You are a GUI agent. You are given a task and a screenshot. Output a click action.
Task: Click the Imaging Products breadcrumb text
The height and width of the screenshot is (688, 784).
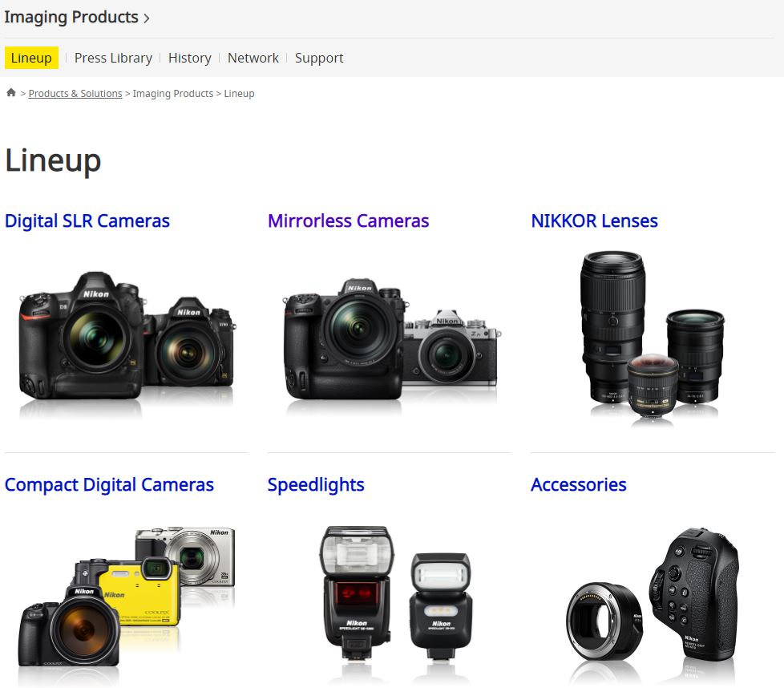coord(173,94)
